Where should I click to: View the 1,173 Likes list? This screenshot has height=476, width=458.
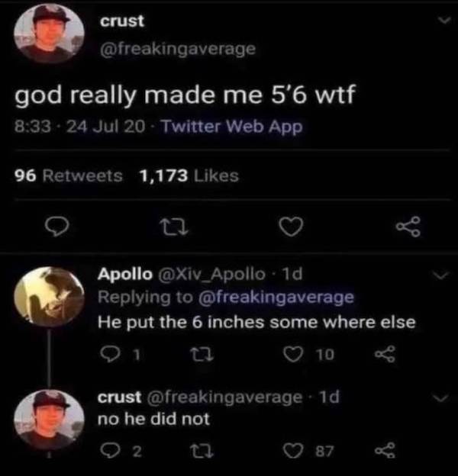pyautogui.click(x=189, y=175)
